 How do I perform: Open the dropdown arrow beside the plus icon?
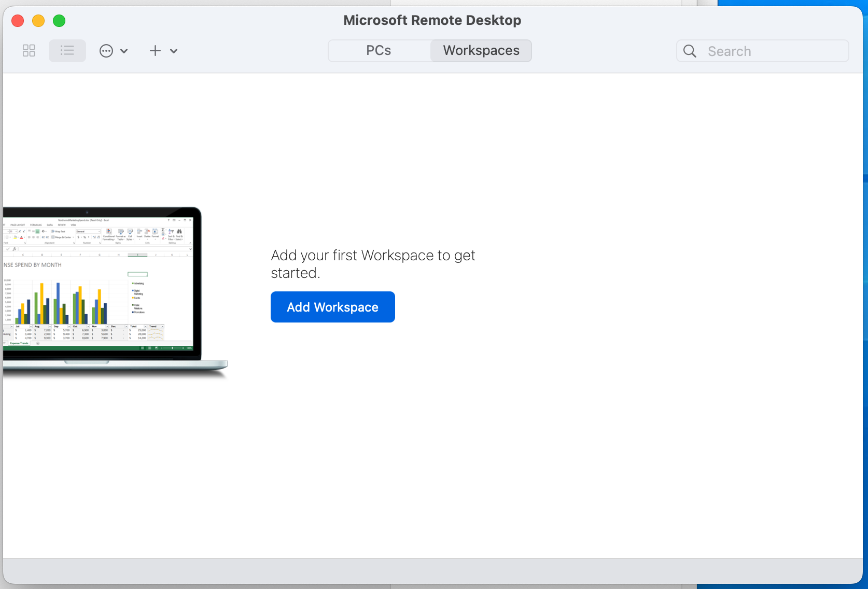(x=174, y=51)
